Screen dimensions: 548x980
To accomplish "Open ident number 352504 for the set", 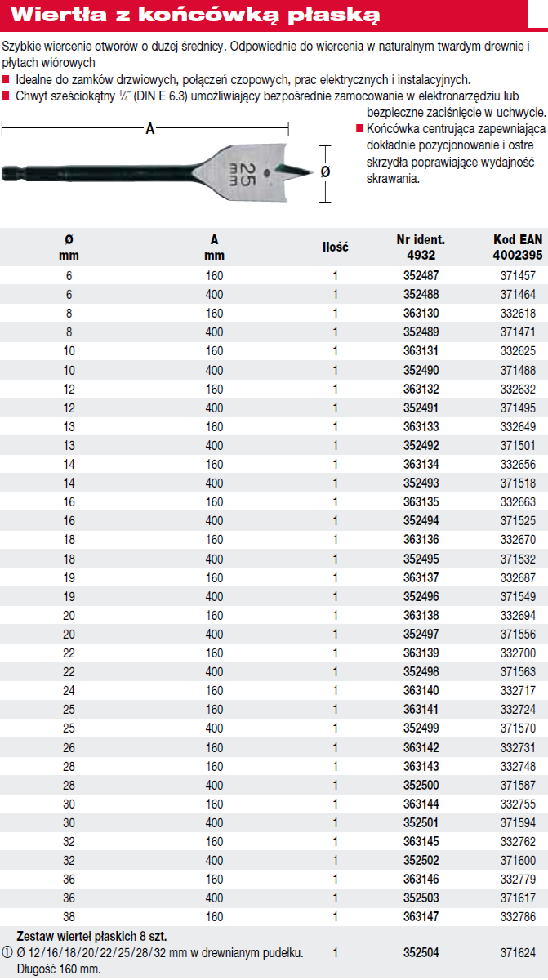I will click(420, 952).
